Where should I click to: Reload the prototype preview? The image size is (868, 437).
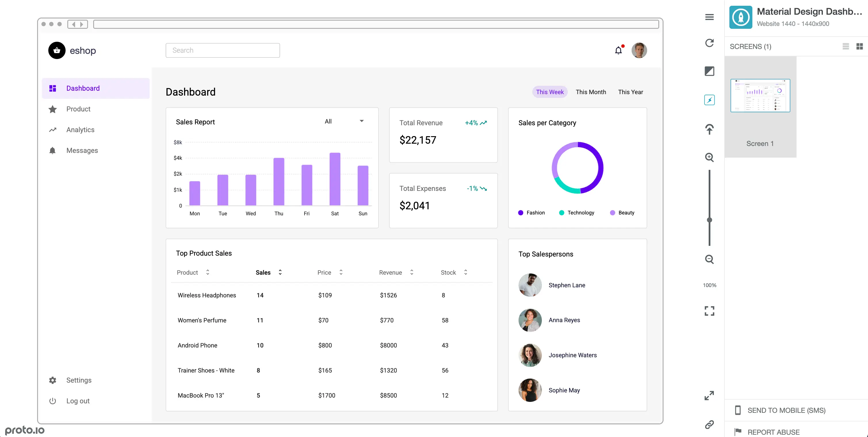tap(709, 43)
